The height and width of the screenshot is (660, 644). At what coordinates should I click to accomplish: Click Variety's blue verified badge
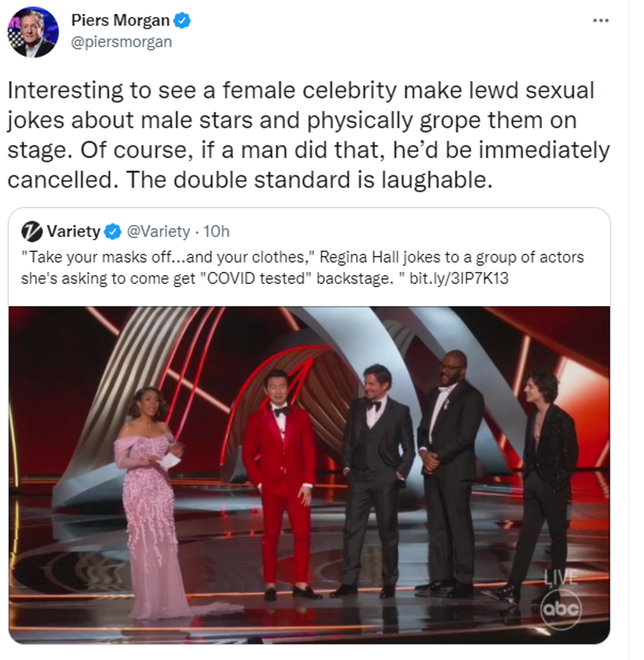113,232
